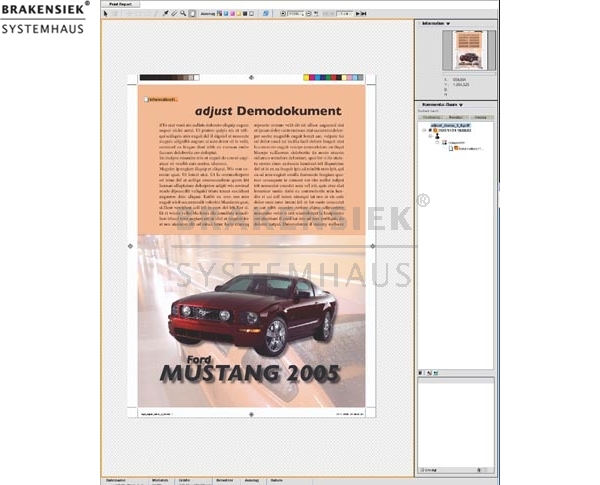Jump to the last page
Image resolution: width=600 pixels, height=485 pixels.
point(364,13)
